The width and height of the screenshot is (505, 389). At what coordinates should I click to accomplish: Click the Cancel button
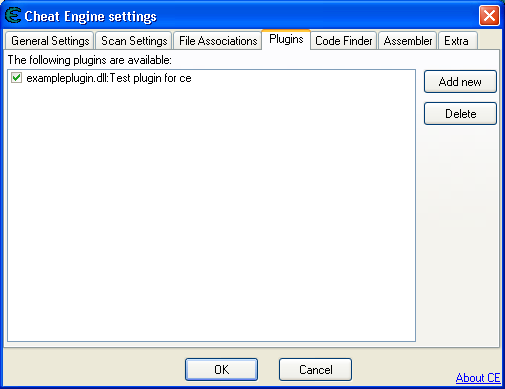coord(315,369)
